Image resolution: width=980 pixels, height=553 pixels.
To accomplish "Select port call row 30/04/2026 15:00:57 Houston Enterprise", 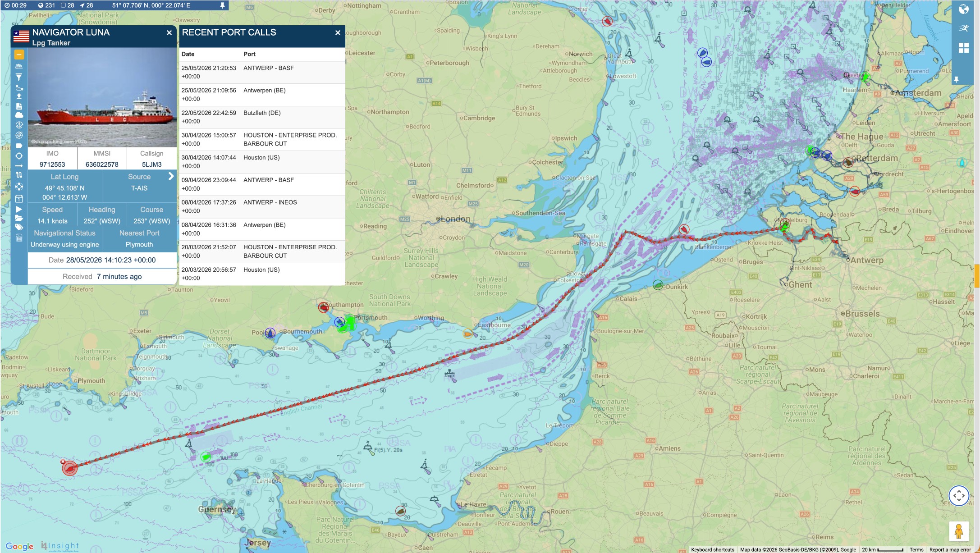I will pos(262,139).
